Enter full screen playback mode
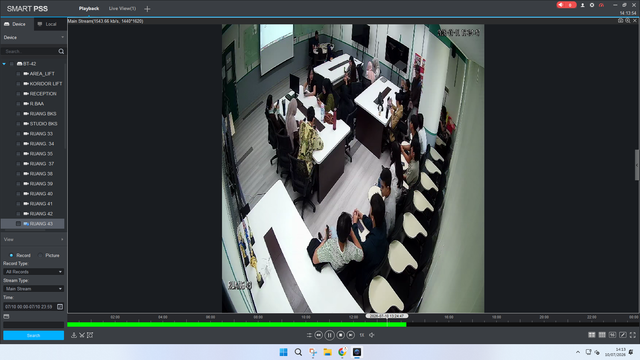 point(633,335)
